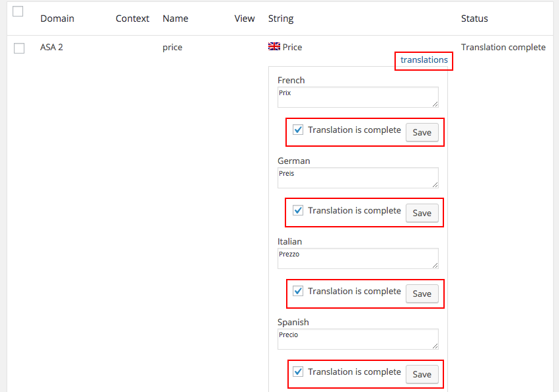The width and height of the screenshot is (559, 392).
Task: Click the String column header
Action: click(x=280, y=19)
